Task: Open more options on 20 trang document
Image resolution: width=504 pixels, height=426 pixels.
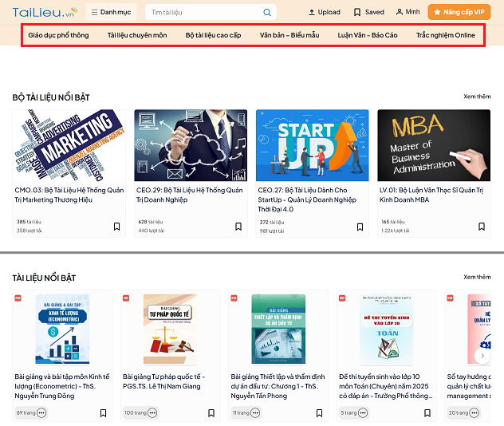Action: point(474,412)
